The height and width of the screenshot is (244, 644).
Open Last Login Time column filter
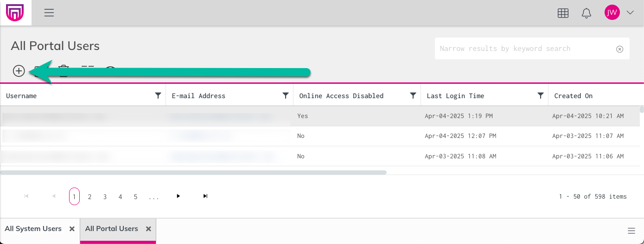(541, 96)
